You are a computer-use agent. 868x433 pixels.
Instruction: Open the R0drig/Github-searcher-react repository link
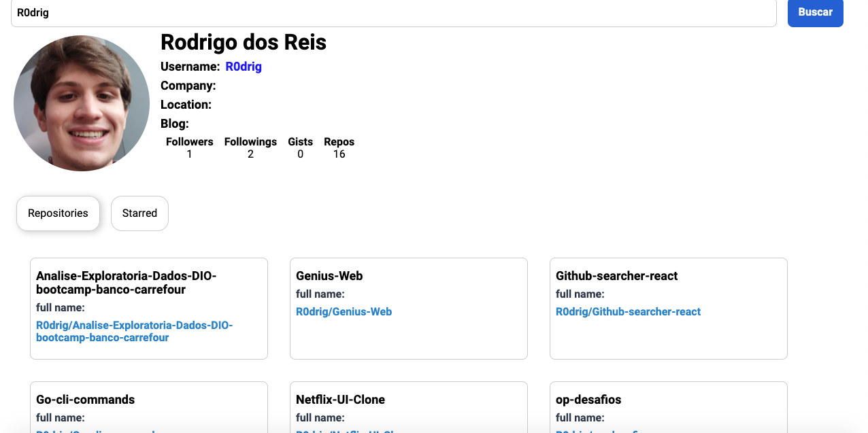[628, 312]
